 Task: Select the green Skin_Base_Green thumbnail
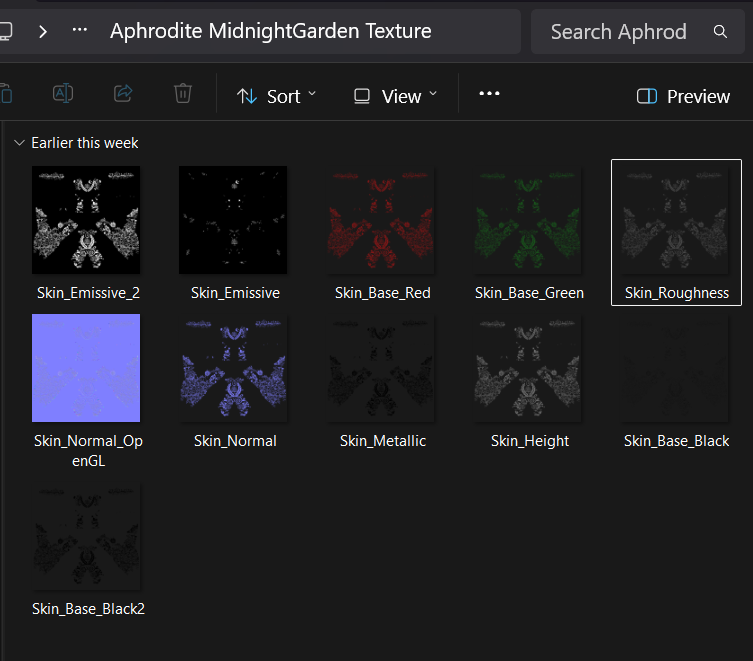[x=528, y=220]
